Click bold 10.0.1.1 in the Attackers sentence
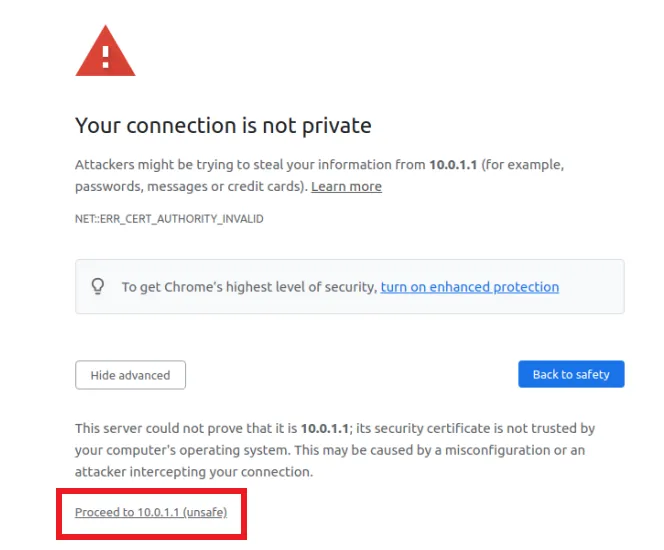 (453, 164)
